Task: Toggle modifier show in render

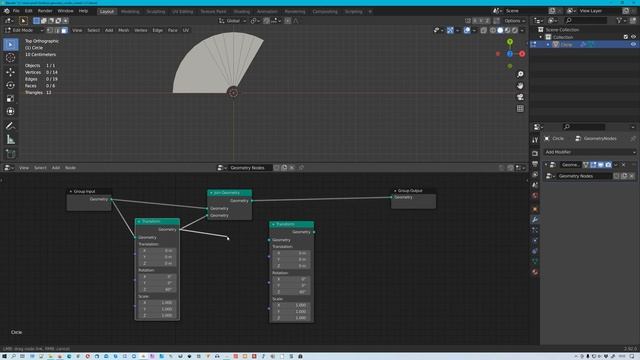Action: click(608, 165)
